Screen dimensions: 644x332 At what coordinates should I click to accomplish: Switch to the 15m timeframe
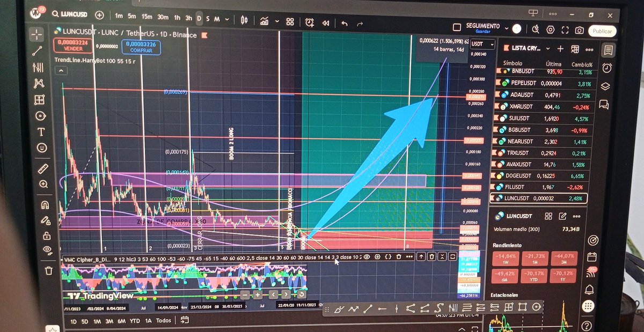coord(147,17)
